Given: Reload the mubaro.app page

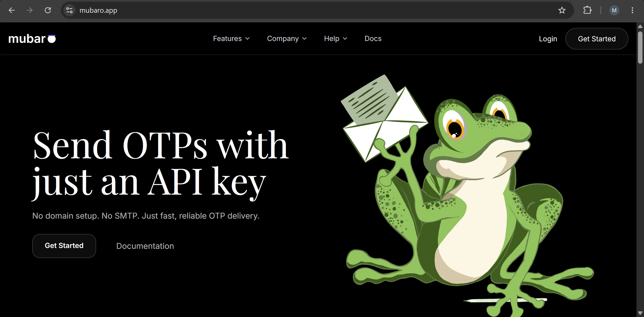Looking at the screenshot, I should point(48,10).
